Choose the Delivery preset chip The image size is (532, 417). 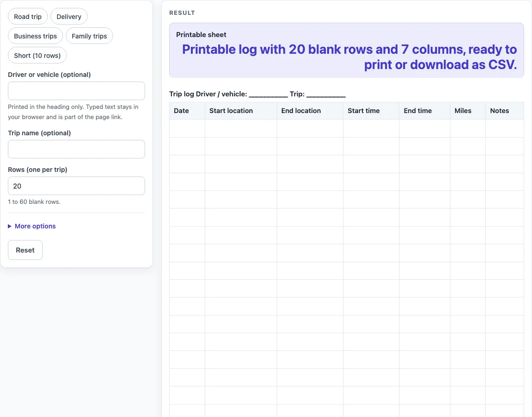coord(69,17)
